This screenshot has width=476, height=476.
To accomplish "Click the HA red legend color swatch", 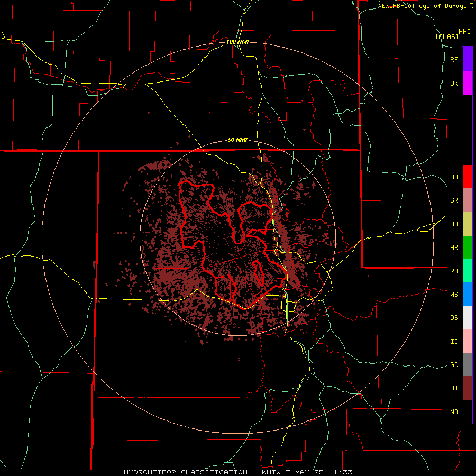I will (x=467, y=177).
